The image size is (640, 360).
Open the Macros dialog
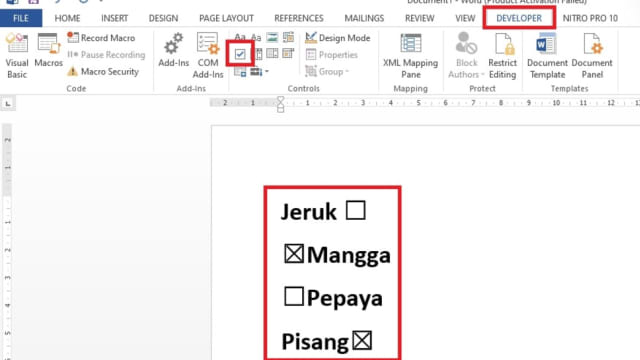click(48, 51)
